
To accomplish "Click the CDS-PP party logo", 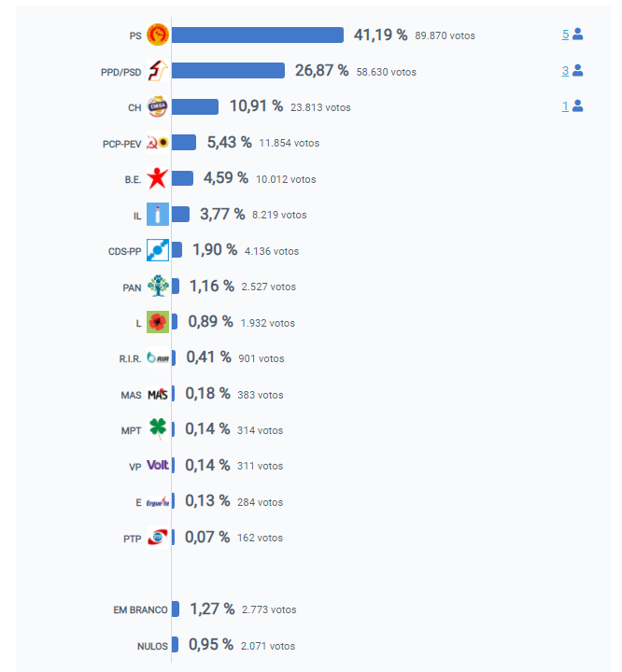I will click(x=158, y=250).
